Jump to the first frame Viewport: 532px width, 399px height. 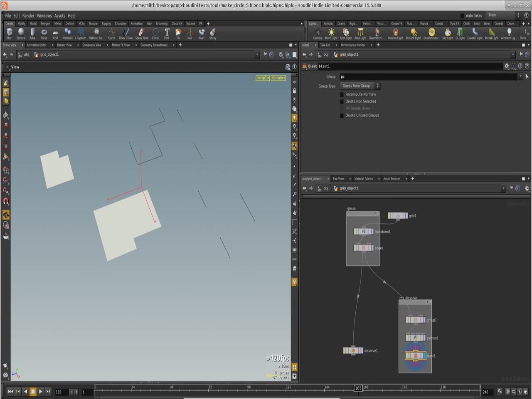(x=10, y=392)
